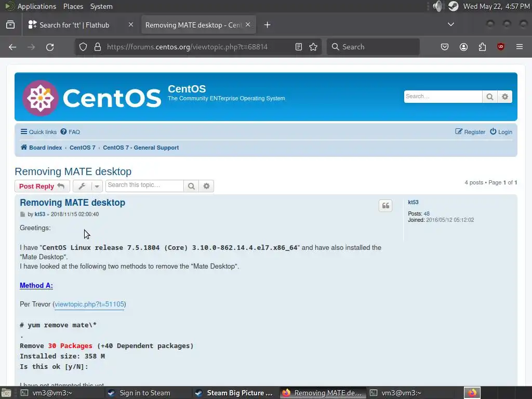Click the site padlock icon
532x399 pixels.
pyautogui.click(x=98, y=47)
